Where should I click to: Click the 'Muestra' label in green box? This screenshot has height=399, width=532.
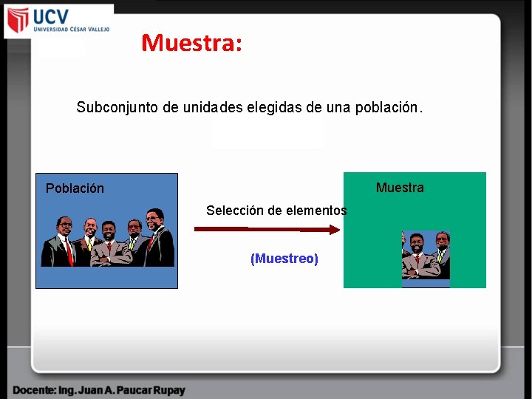400,187
